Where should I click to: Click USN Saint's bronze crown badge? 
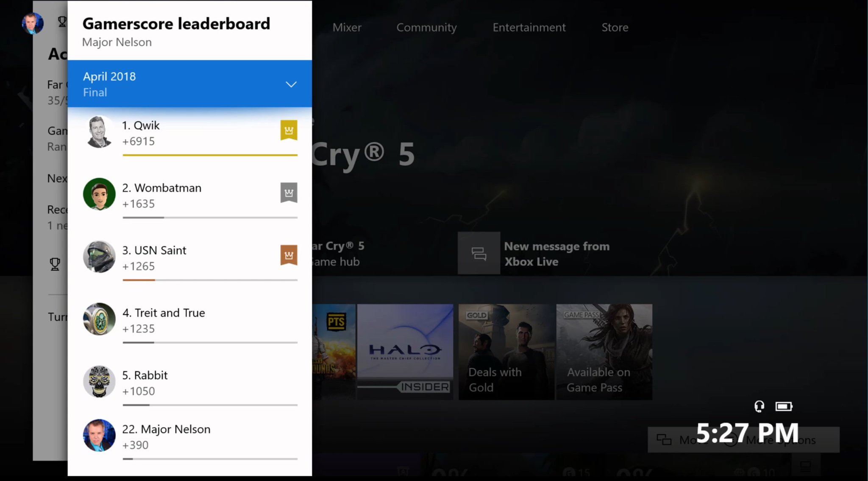tap(289, 255)
